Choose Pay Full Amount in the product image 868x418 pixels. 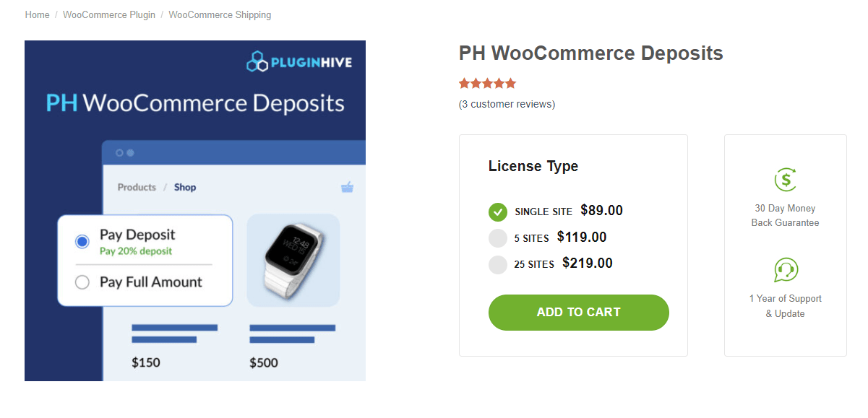click(x=82, y=282)
